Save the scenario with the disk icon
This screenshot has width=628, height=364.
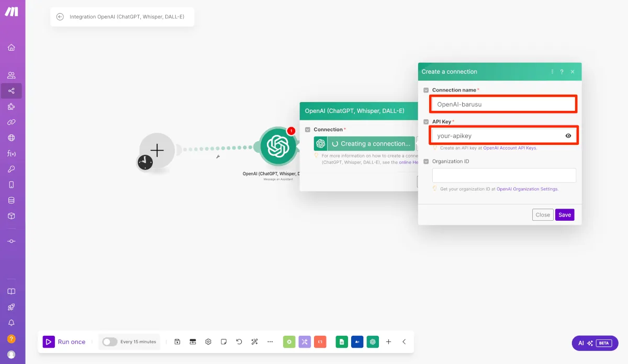[x=177, y=342]
